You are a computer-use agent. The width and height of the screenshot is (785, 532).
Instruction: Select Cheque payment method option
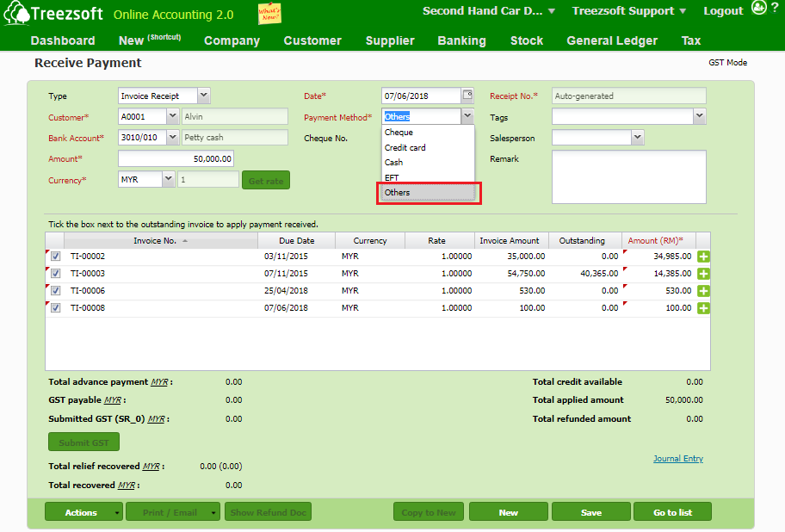[x=428, y=133]
